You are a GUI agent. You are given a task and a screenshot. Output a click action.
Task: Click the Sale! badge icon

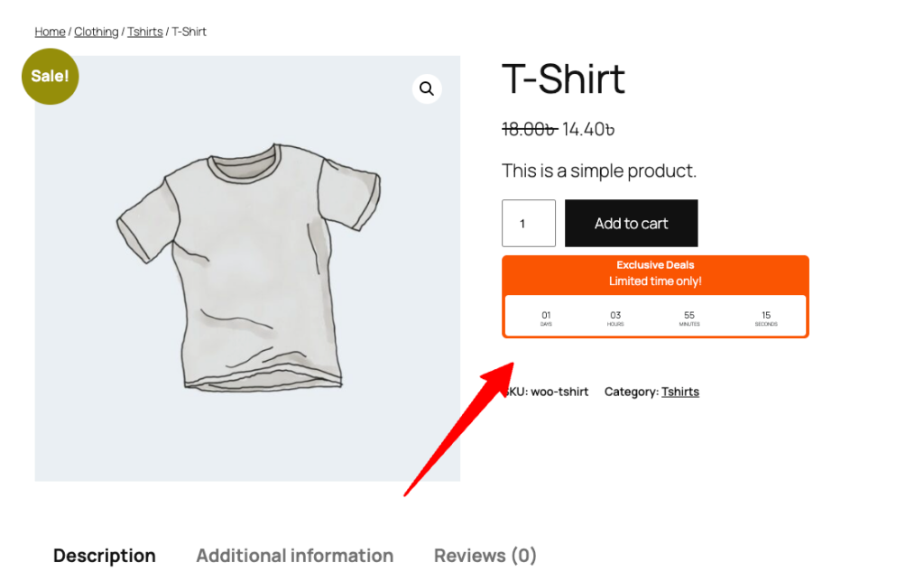(x=50, y=76)
